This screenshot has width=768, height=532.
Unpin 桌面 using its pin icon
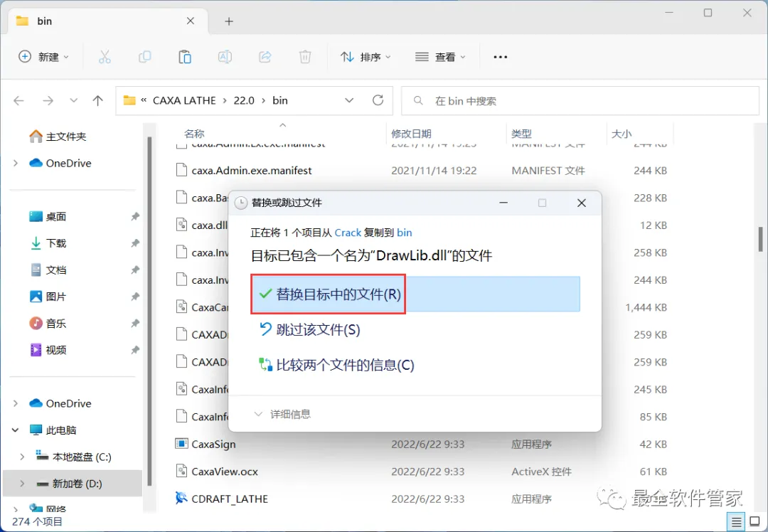[135, 216]
